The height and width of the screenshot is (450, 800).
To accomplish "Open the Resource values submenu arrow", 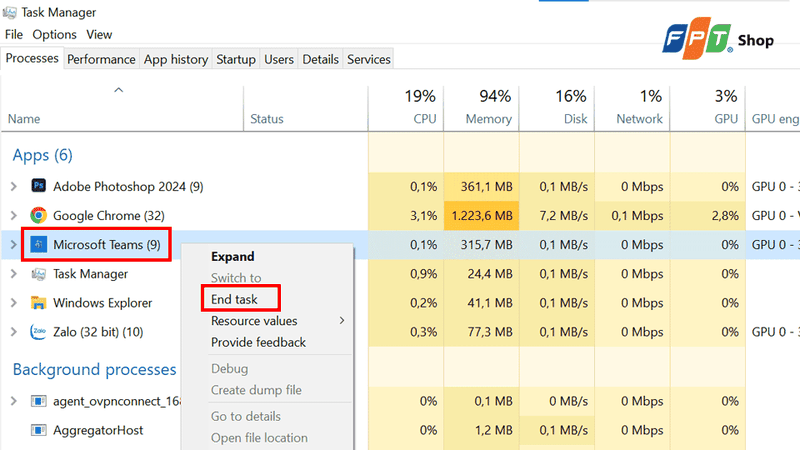I will point(342,320).
